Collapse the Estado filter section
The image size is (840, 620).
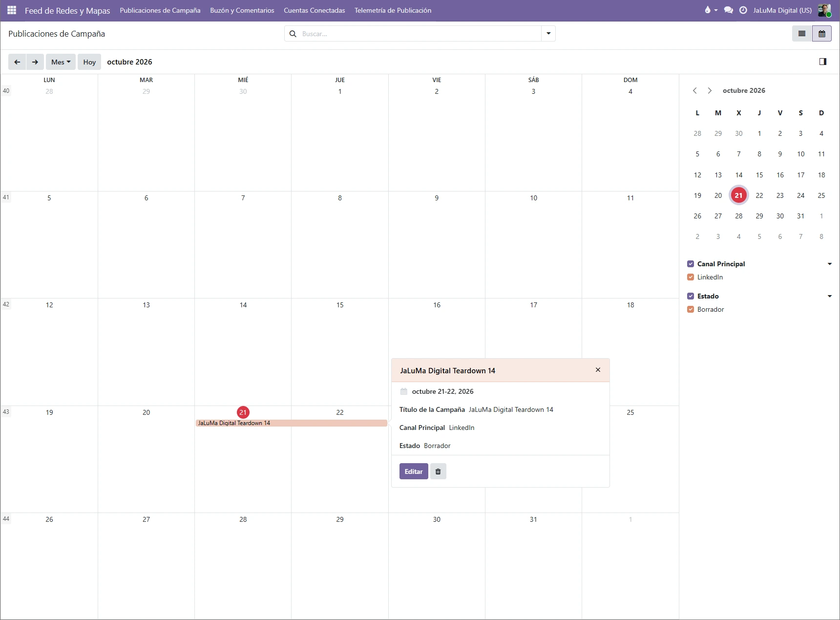tap(830, 296)
